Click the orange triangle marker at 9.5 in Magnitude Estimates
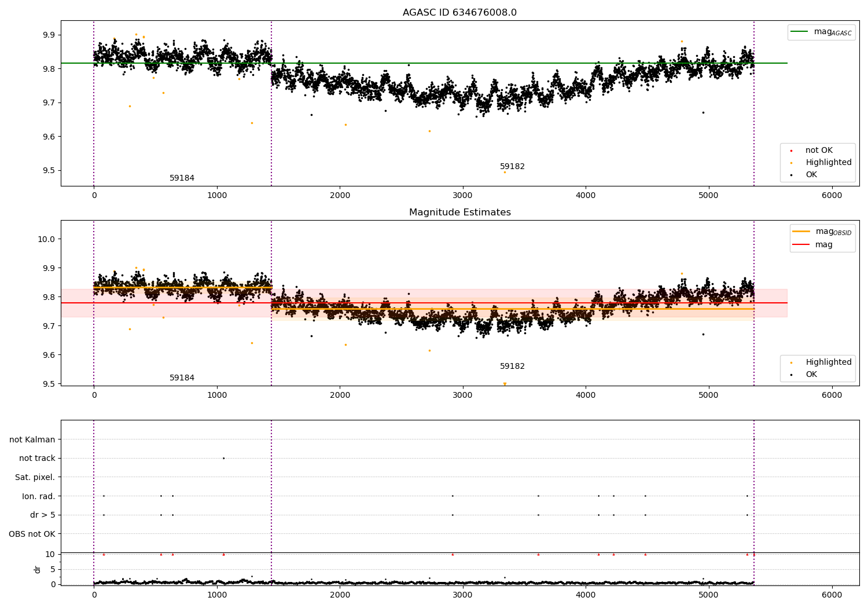Screen dimensions: 868x608 point(505,383)
